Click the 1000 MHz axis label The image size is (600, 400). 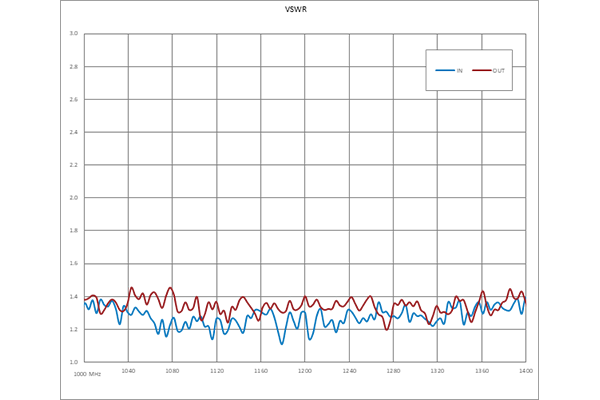click(x=89, y=375)
